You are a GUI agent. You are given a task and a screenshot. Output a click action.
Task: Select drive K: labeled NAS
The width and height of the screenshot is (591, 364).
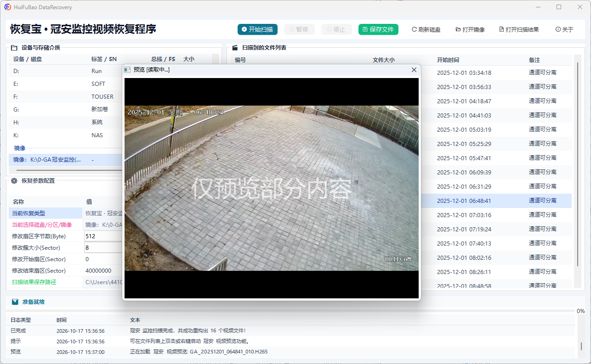[x=66, y=135]
